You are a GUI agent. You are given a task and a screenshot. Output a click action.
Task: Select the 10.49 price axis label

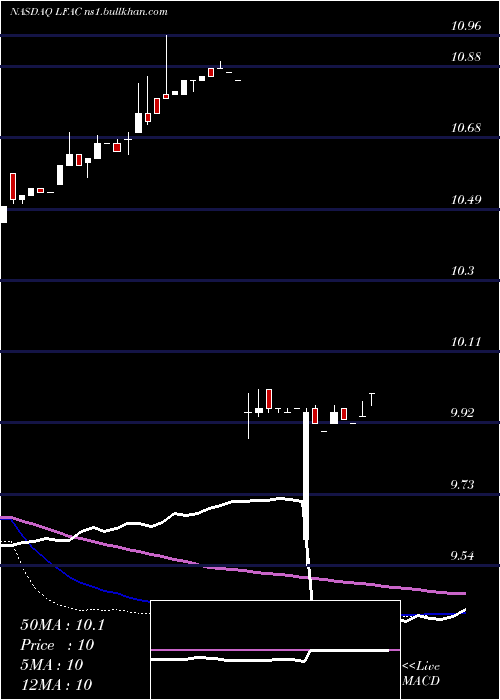click(x=466, y=199)
